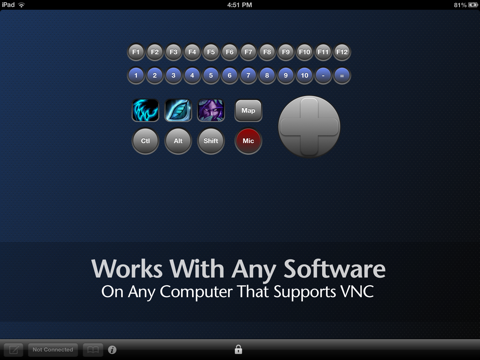Viewport: 480px width, 360px height.
Task: Open the Map button
Action: point(248,111)
